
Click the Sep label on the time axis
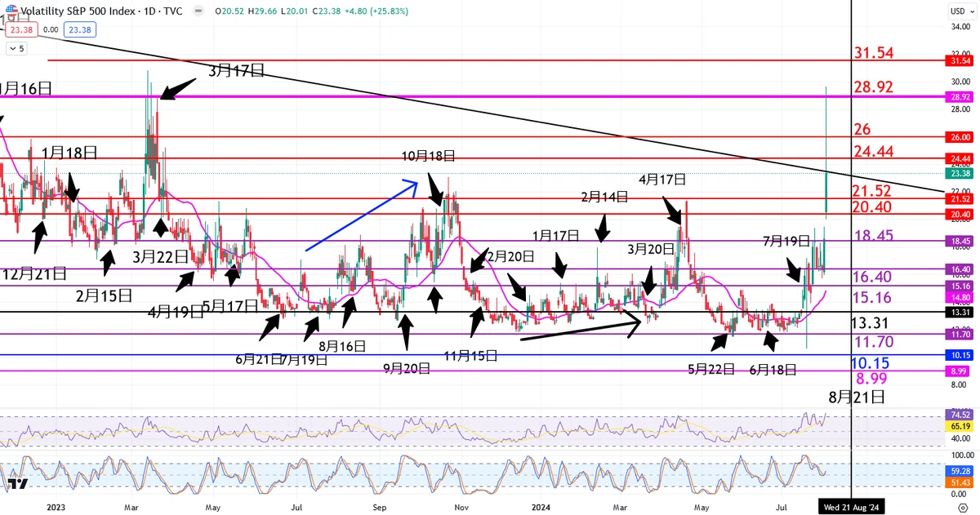(379, 507)
